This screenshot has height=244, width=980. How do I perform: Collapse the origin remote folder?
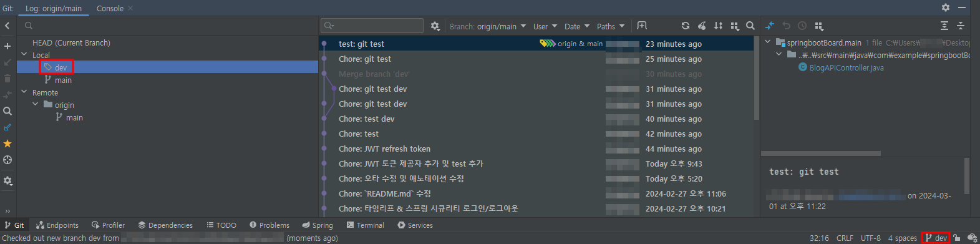coord(36,105)
